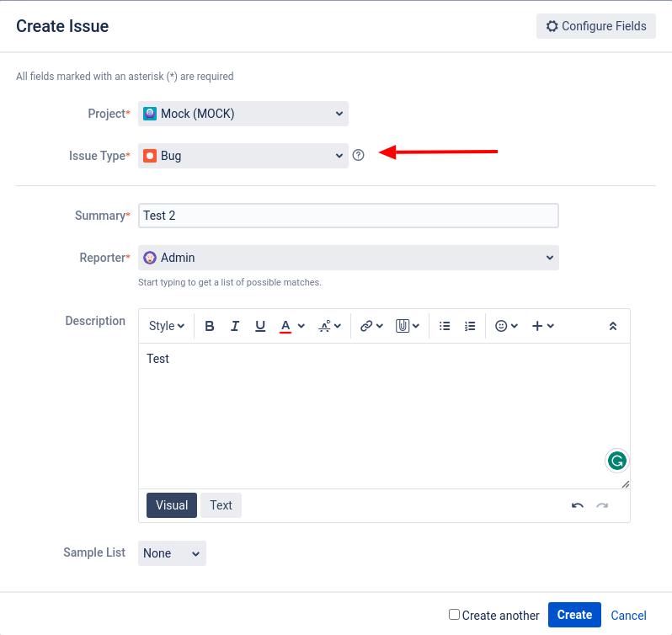Open text color dropdown arrow
The width and height of the screenshot is (672, 635).
(301, 326)
